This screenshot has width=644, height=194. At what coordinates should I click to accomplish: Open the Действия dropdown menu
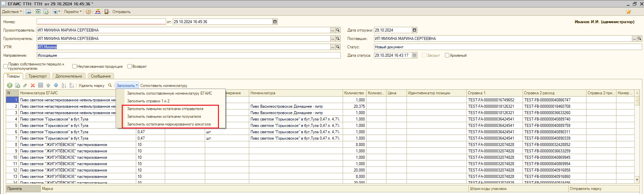(12, 12)
